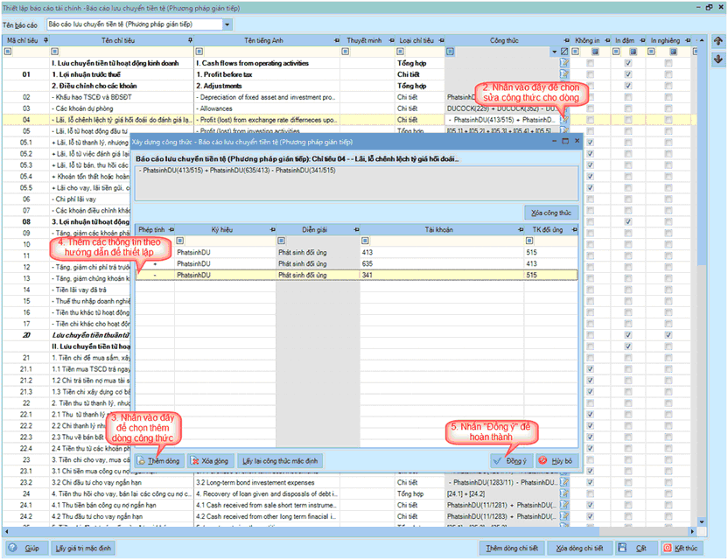Click Xóa dòng chi tiết button
728x560 pixels.
pos(580,549)
